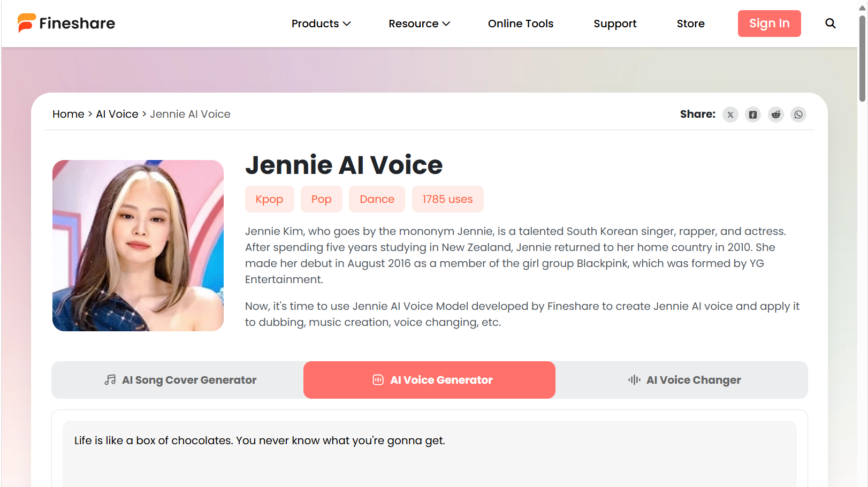Image resolution: width=868 pixels, height=487 pixels.
Task: Expand the Products dropdown menu
Action: 321,24
